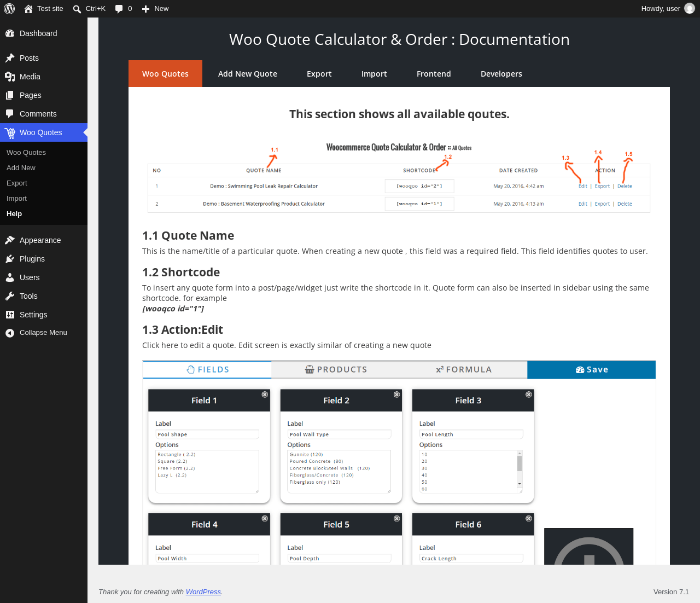Open Plugins via the plug icon
This screenshot has width=700, height=603.
tap(10, 259)
